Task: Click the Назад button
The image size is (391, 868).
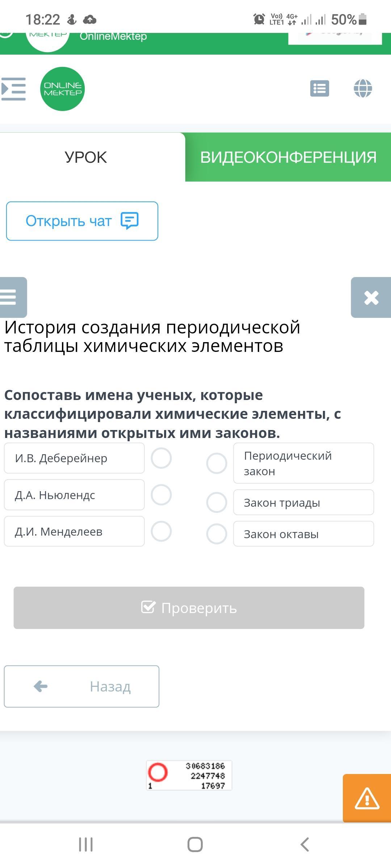Action: 81,686
